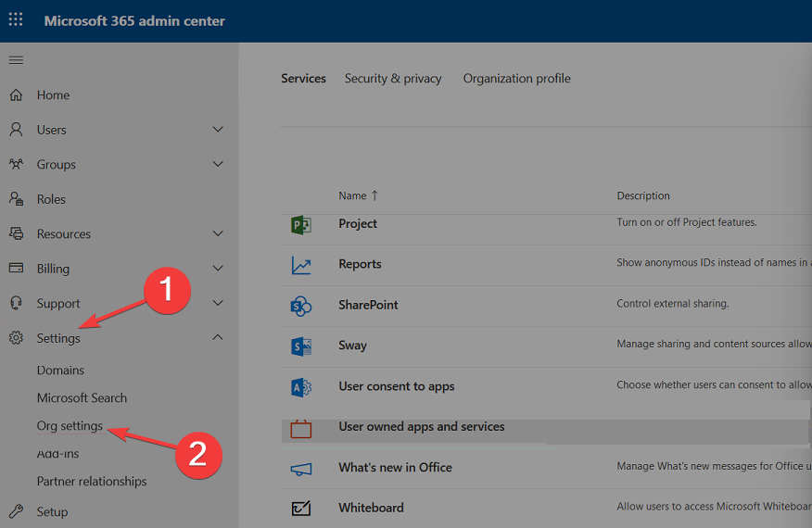Click the Billing label in sidebar
Viewport: 812px width, 528px height.
click(53, 269)
